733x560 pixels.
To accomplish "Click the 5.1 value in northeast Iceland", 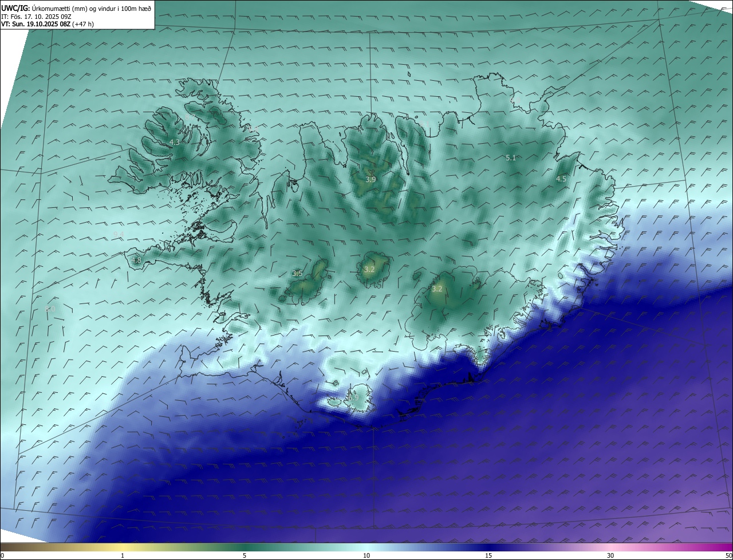I will pos(511,157).
